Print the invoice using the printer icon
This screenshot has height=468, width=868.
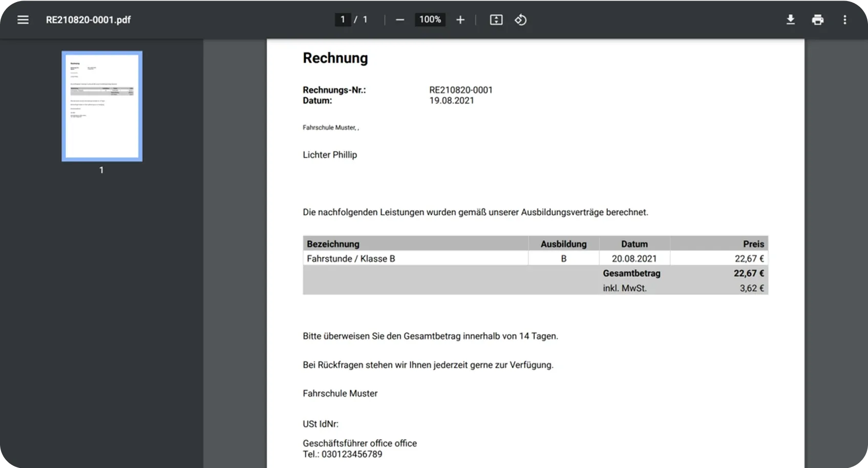coord(817,20)
